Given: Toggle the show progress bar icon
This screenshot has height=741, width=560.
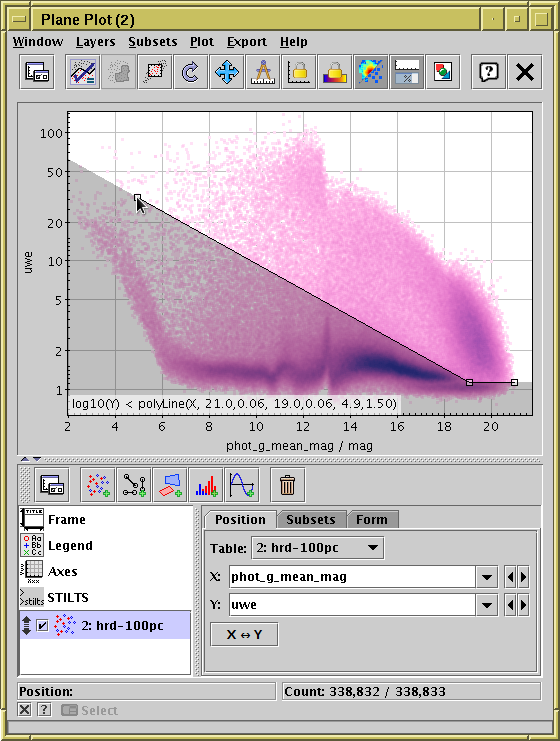Looking at the screenshot, I should tap(407, 72).
